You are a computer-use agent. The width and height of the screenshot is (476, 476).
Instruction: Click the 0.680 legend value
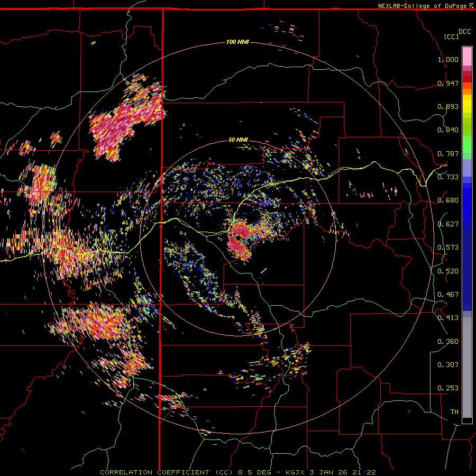tap(448, 200)
